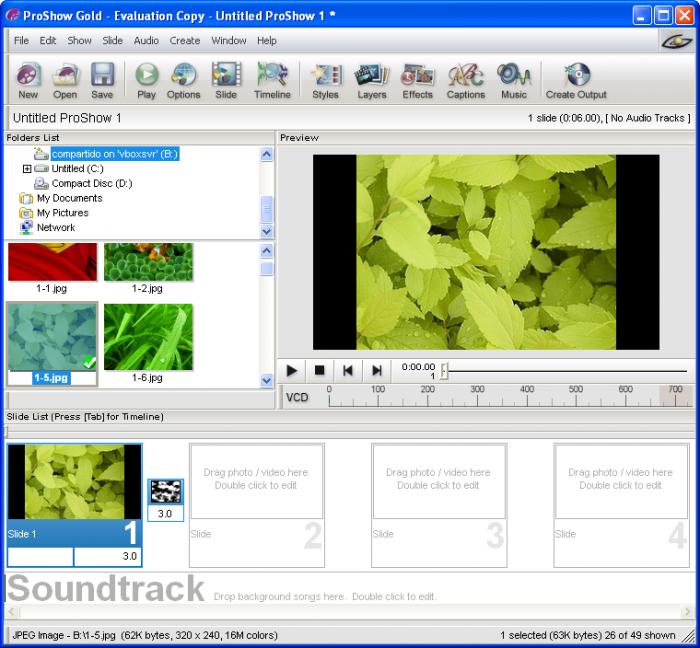Click the transition icon after Slide 1

[x=166, y=491]
